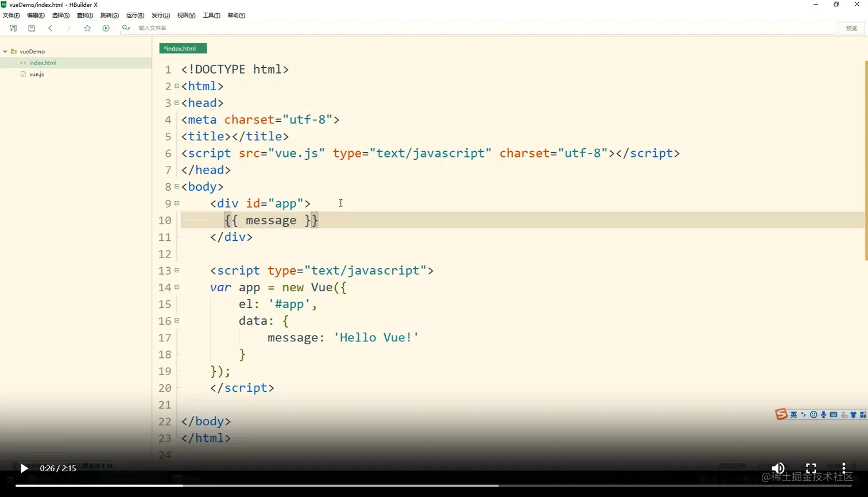Open the 编辑(E) menu

36,16
